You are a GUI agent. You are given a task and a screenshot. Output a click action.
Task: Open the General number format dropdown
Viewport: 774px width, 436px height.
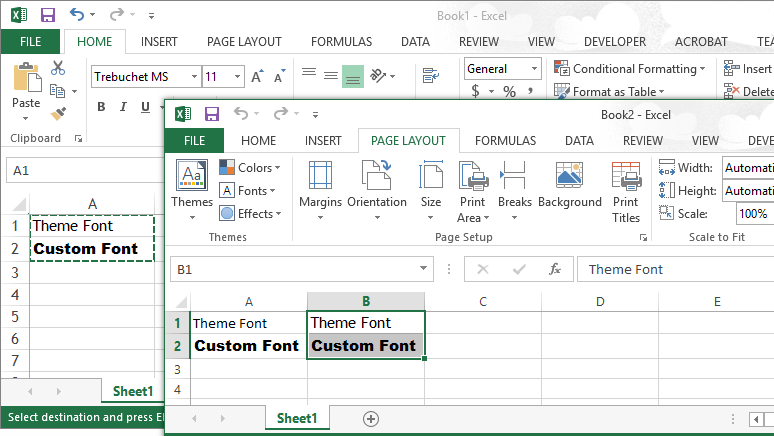(x=534, y=69)
